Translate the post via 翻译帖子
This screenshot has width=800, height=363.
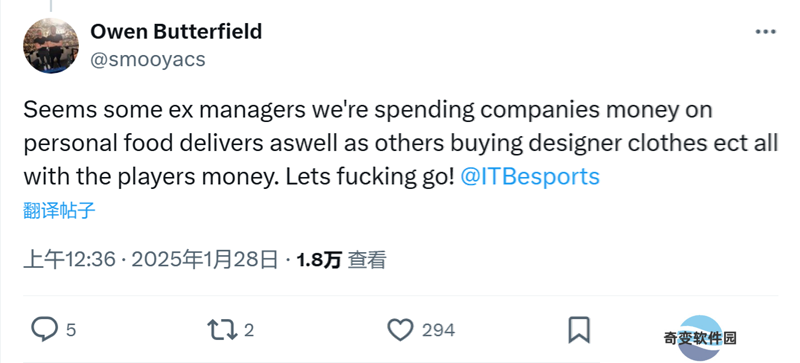[59, 210]
